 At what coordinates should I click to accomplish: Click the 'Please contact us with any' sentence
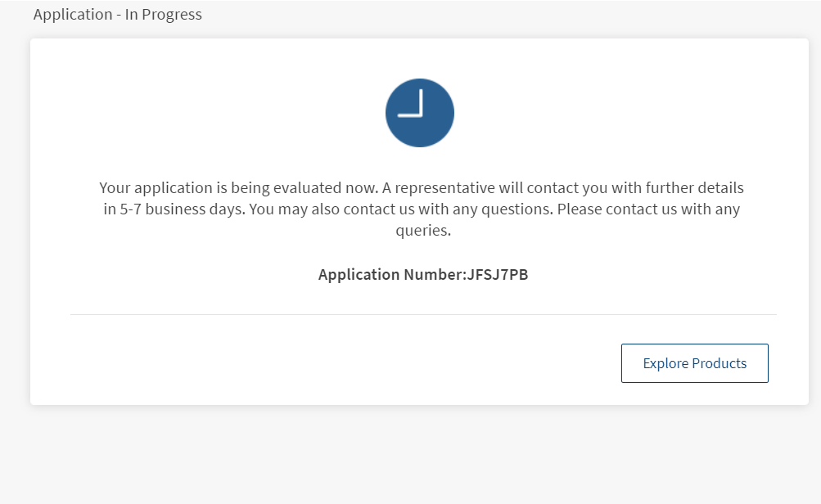[x=648, y=209]
